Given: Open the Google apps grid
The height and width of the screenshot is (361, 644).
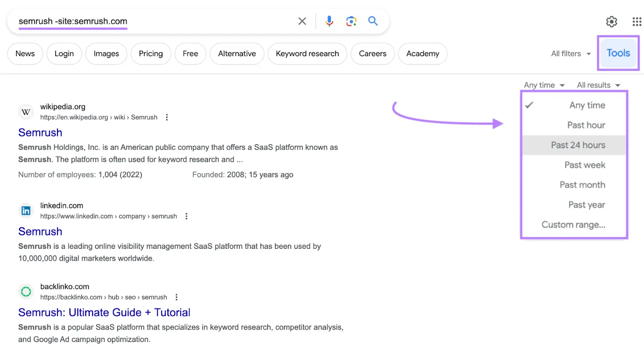Looking at the screenshot, I should click(636, 21).
